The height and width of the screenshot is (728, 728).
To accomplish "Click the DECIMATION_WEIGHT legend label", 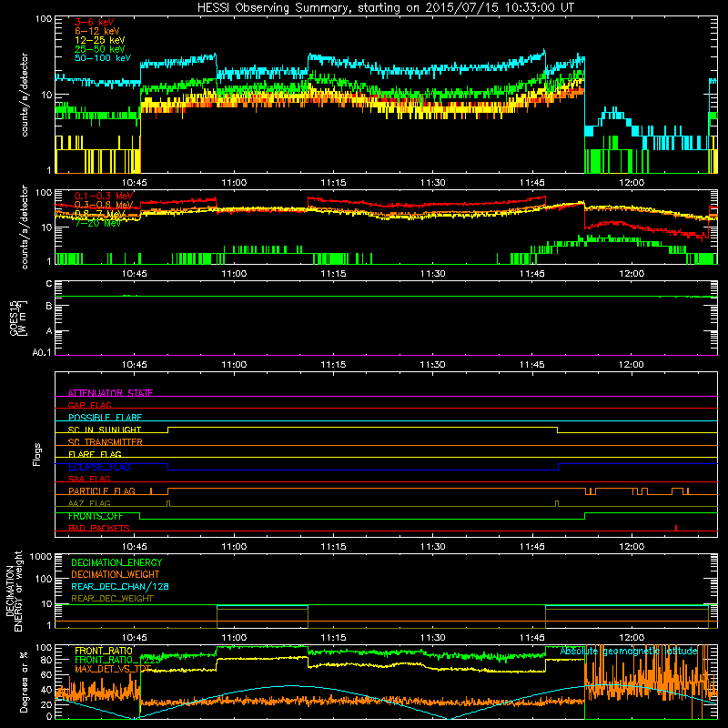I will pos(116,574).
